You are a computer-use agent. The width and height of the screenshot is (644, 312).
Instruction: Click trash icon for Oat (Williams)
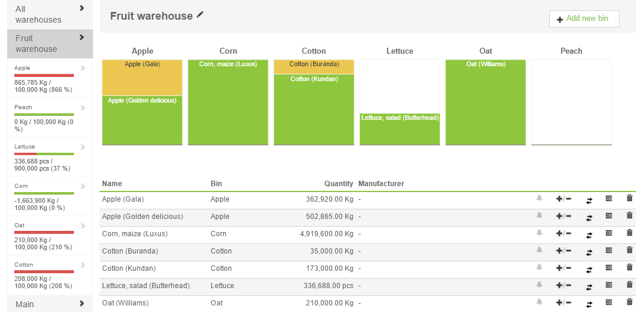[629, 302]
